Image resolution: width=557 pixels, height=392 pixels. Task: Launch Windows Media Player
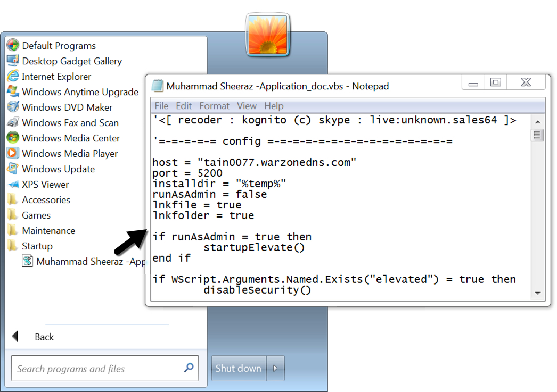tap(70, 154)
